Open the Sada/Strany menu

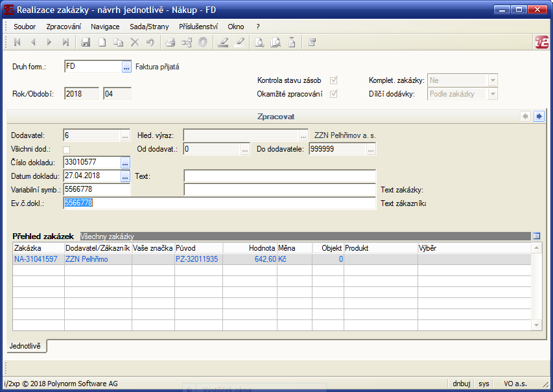pyautogui.click(x=149, y=27)
